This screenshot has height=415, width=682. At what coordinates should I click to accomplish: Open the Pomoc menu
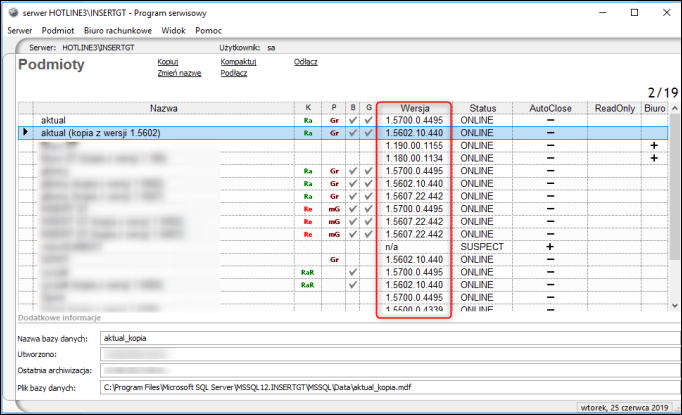click(208, 30)
